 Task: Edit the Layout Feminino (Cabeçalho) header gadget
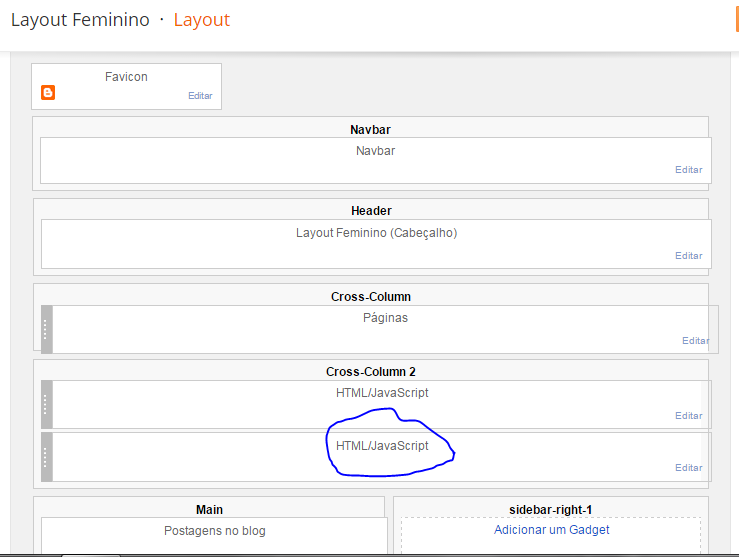coord(689,256)
